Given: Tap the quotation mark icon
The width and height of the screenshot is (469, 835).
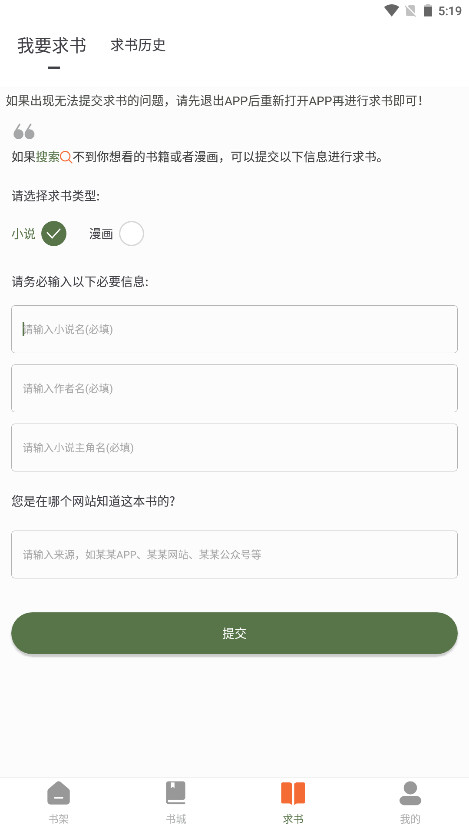Looking at the screenshot, I should [x=24, y=131].
